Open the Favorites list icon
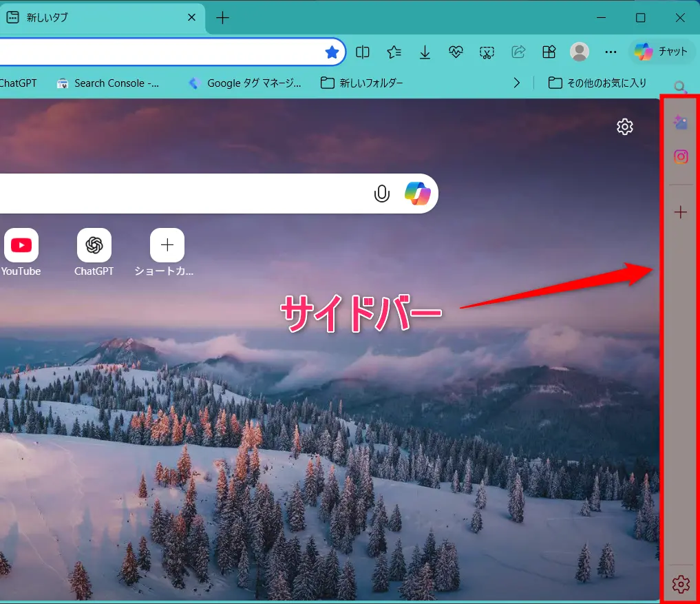 pyautogui.click(x=394, y=52)
